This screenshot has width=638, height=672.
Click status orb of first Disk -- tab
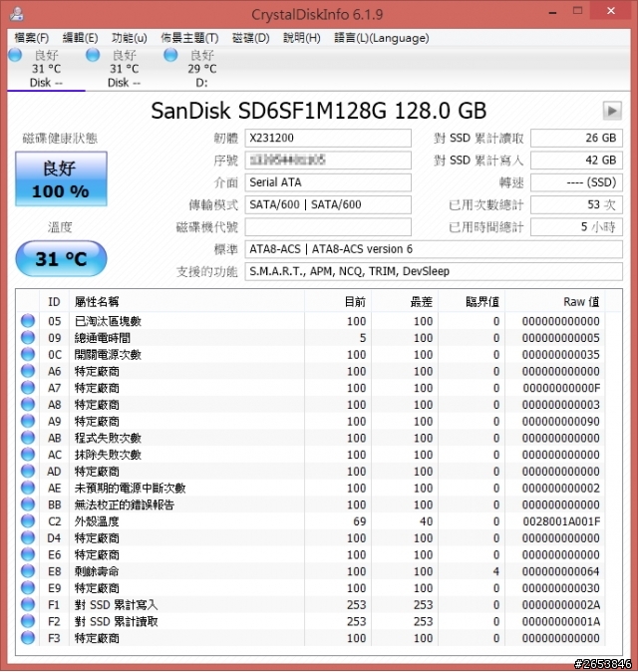click(x=15, y=55)
